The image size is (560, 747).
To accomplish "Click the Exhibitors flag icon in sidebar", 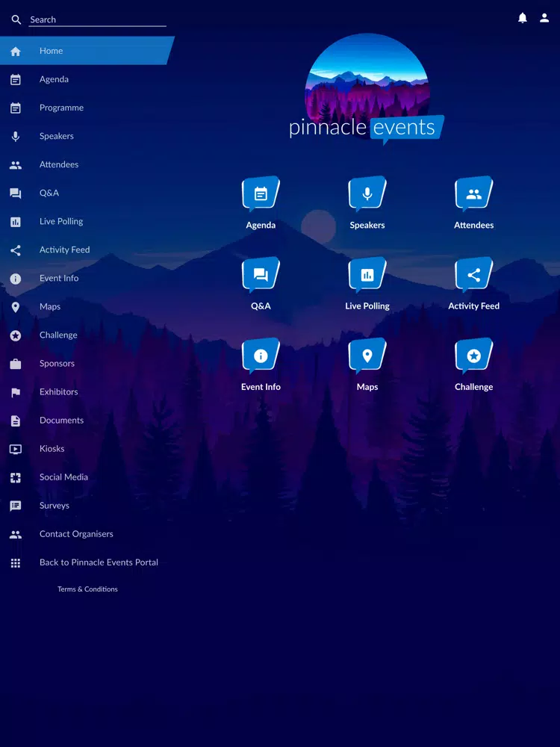I will (15, 393).
